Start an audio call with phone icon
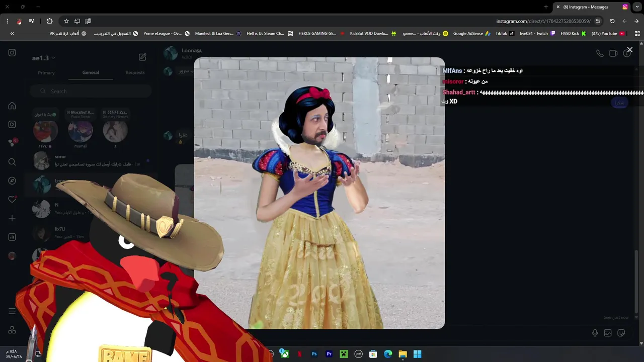The height and width of the screenshot is (362, 644). pyautogui.click(x=600, y=53)
